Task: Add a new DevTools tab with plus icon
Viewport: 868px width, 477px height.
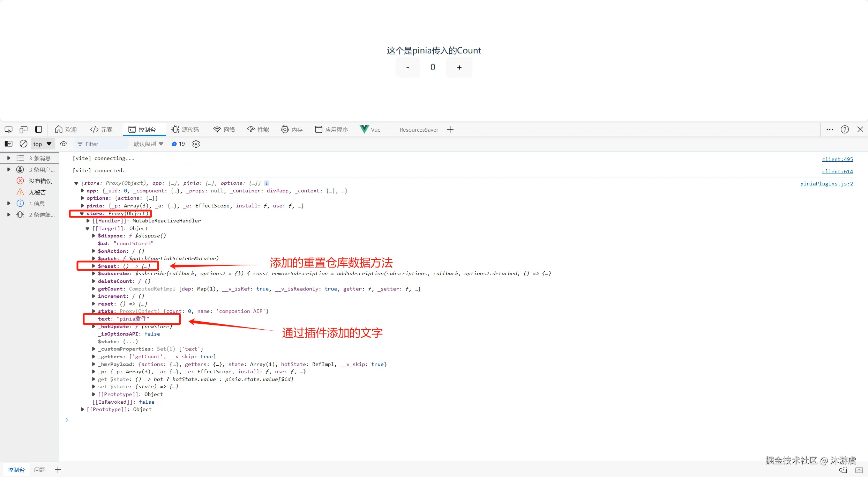Action: tap(450, 130)
